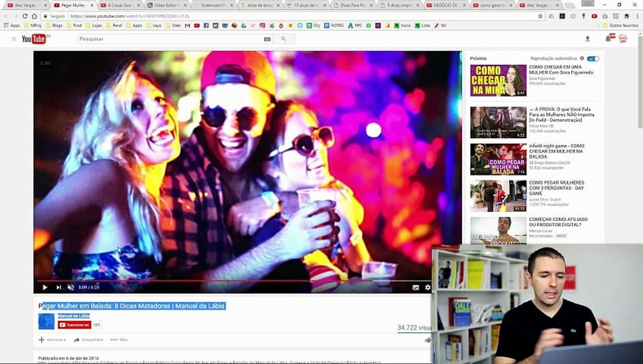Open the camera extension icon in Chrome toolbar
This screenshot has height=364, width=643.
(x=605, y=16)
